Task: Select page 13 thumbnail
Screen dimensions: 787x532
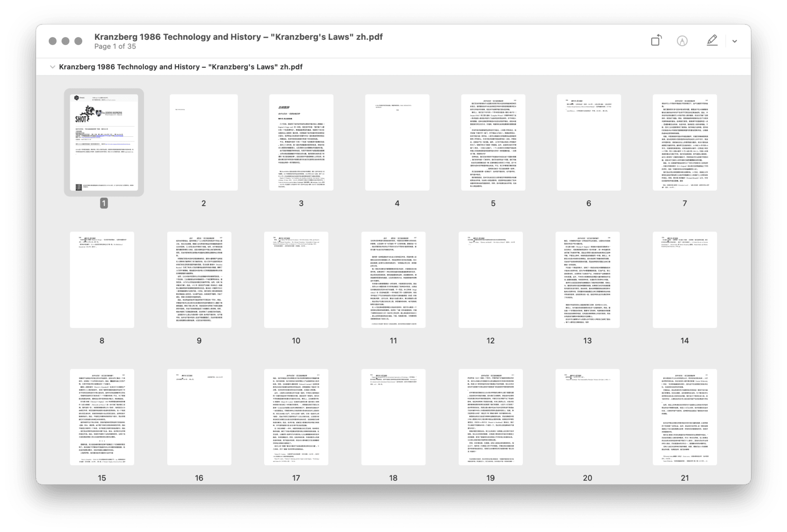Action: [x=588, y=280]
